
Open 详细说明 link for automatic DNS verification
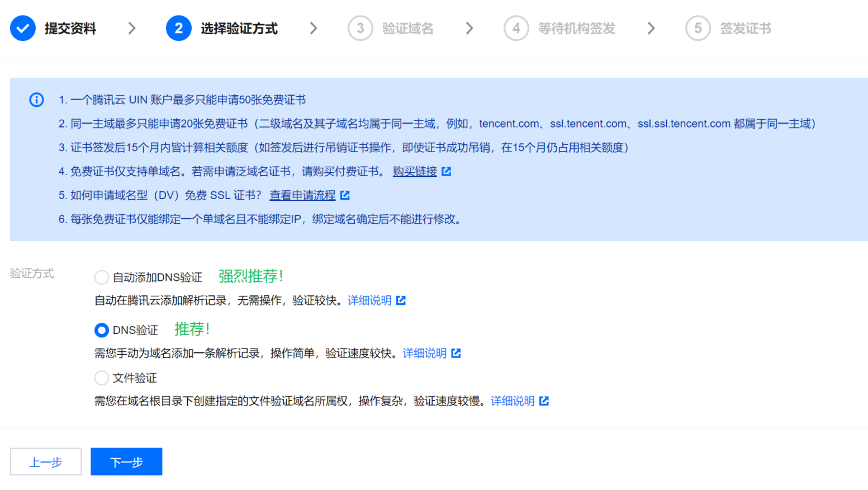click(369, 300)
